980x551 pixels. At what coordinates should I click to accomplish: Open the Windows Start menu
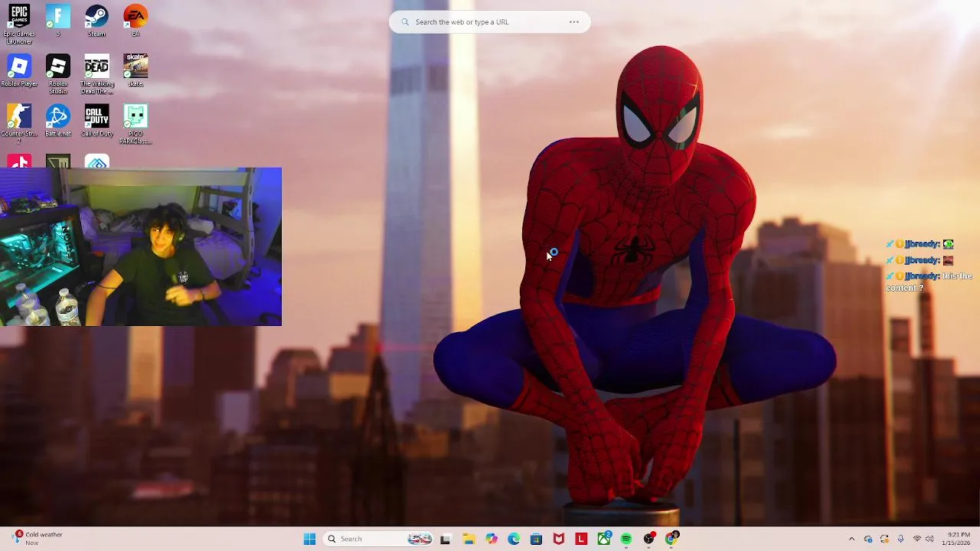pyautogui.click(x=309, y=539)
